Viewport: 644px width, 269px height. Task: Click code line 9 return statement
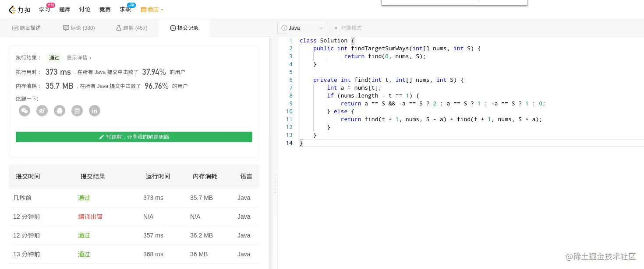pyautogui.click(x=443, y=104)
